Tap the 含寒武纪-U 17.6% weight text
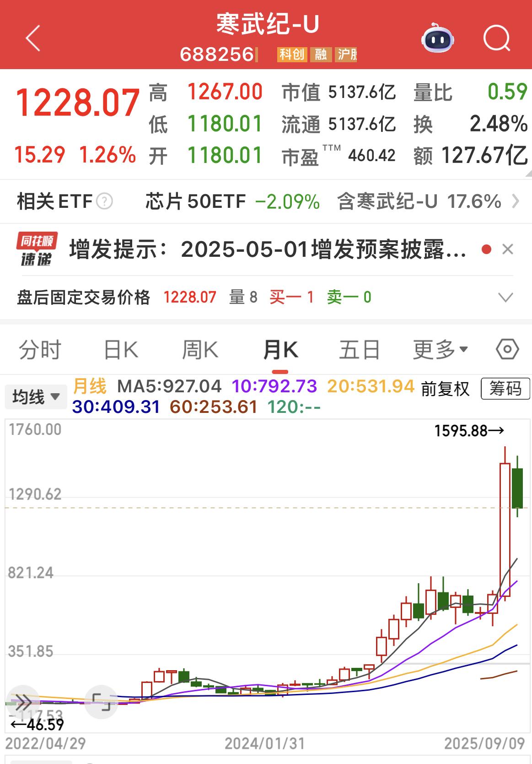This screenshot has height=764, width=532. (x=419, y=201)
